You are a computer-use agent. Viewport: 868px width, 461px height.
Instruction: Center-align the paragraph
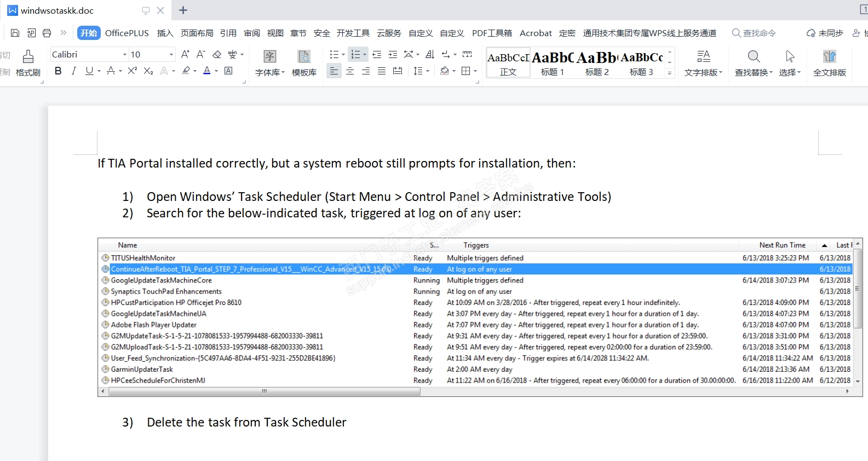click(x=350, y=71)
